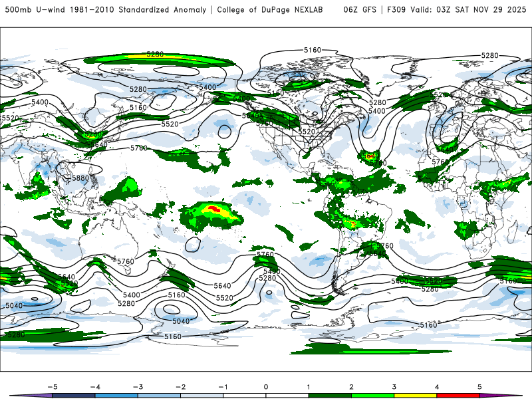Click the red 4 to 5 colorbar segment

click(x=458, y=396)
